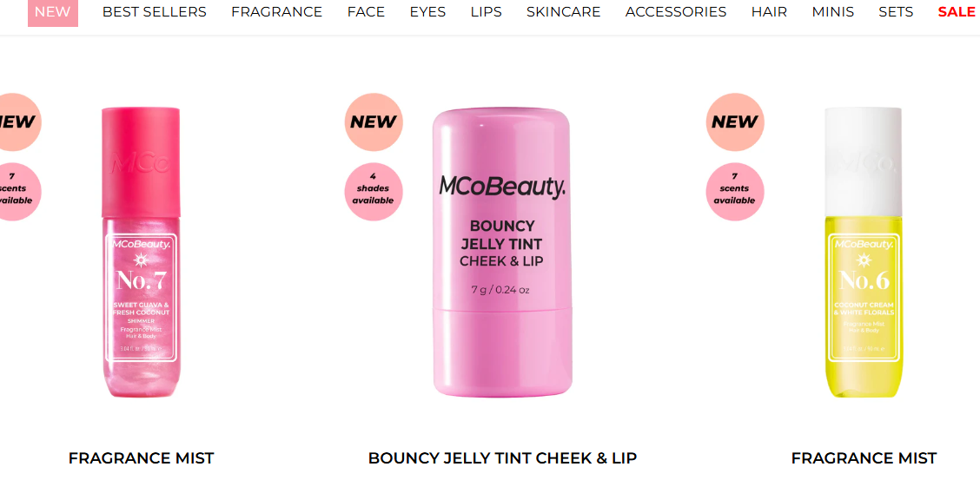Screen dimensions: 980x480
Task: Click the yellow No.6 Fragrance Mist bottle
Action: tap(864, 253)
